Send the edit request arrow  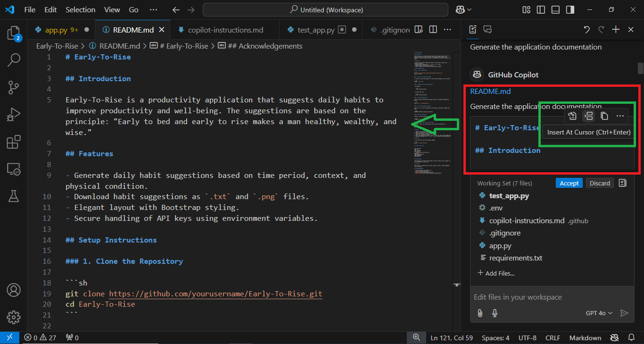point(624,313)
